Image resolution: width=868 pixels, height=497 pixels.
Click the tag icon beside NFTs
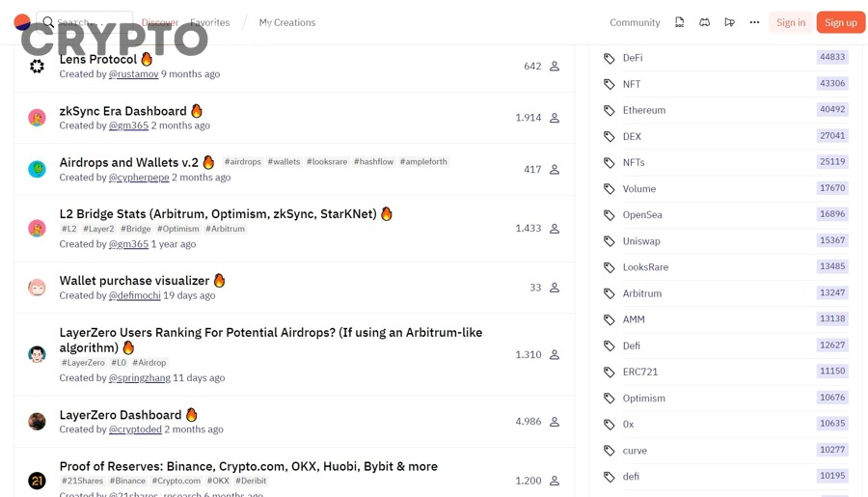pyautogui.click(x=609, y=163)
